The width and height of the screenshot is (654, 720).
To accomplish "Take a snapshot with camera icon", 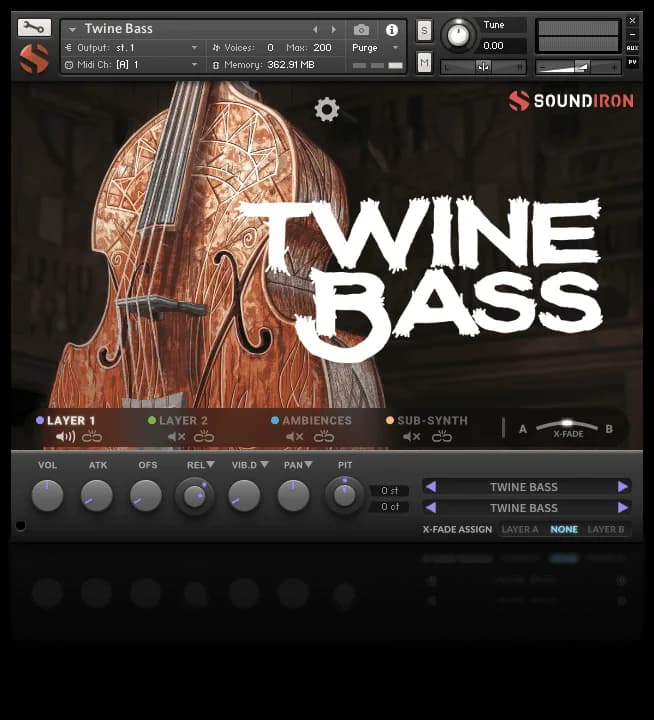I will point(361,30).
